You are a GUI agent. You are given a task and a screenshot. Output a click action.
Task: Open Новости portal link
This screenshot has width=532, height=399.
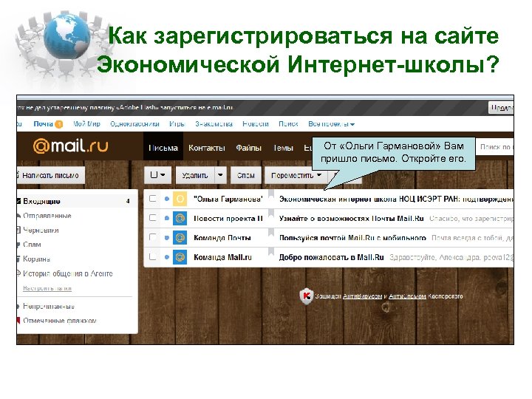coord(256,124)
